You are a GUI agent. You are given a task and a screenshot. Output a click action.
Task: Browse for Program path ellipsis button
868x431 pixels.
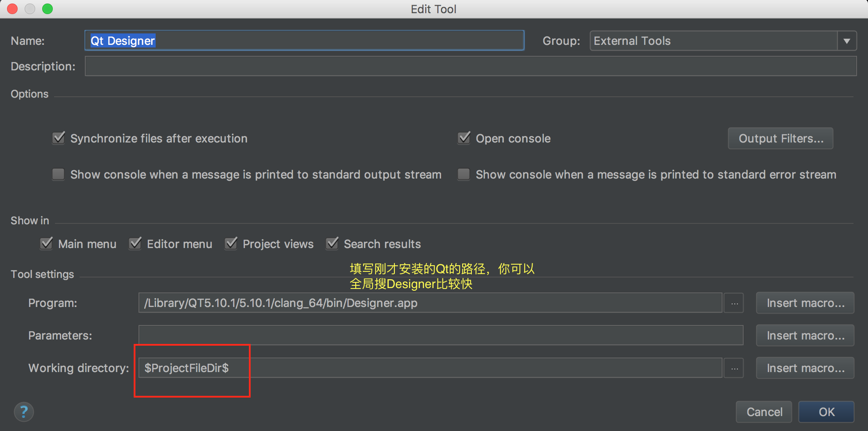tap(734, 303)
